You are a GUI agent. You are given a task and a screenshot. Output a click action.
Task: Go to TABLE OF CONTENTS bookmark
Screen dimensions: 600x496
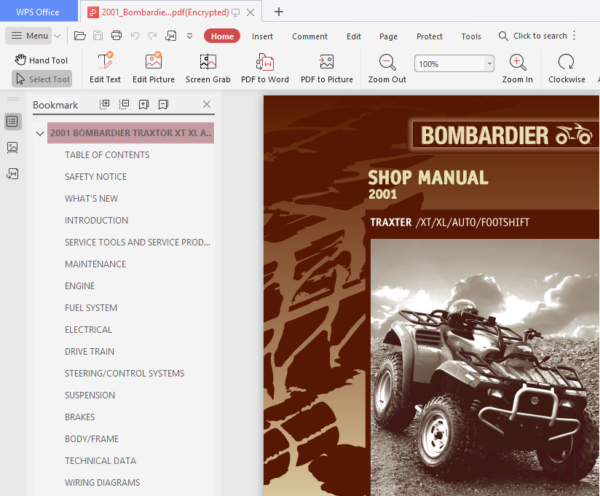tap(107, 155)
